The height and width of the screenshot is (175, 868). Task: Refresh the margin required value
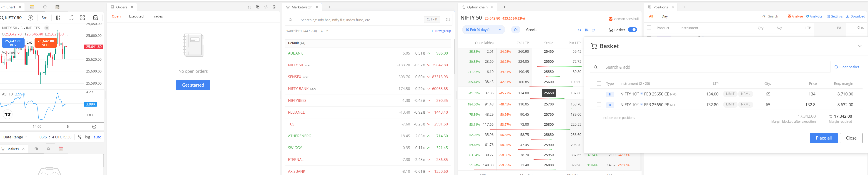830,116
